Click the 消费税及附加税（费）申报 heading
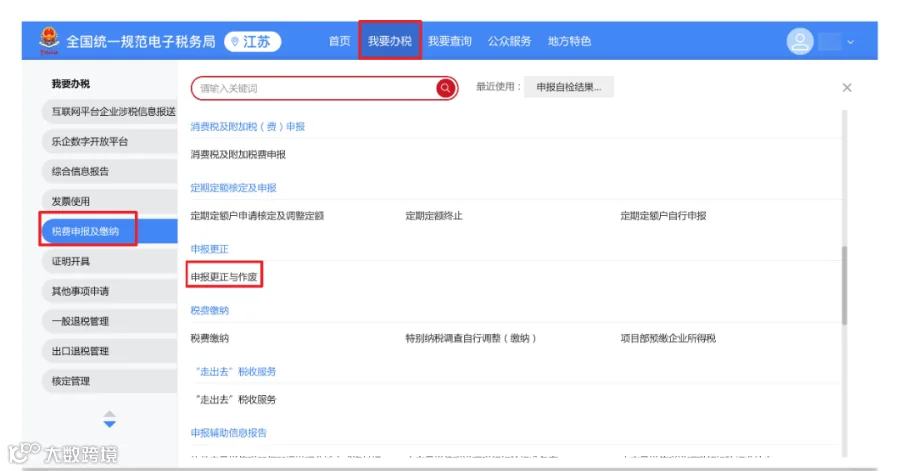 point(247,127)
